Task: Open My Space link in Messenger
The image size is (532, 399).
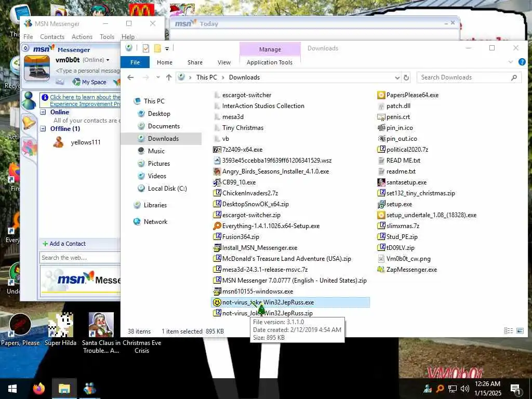Action: (x=90, y=82)
